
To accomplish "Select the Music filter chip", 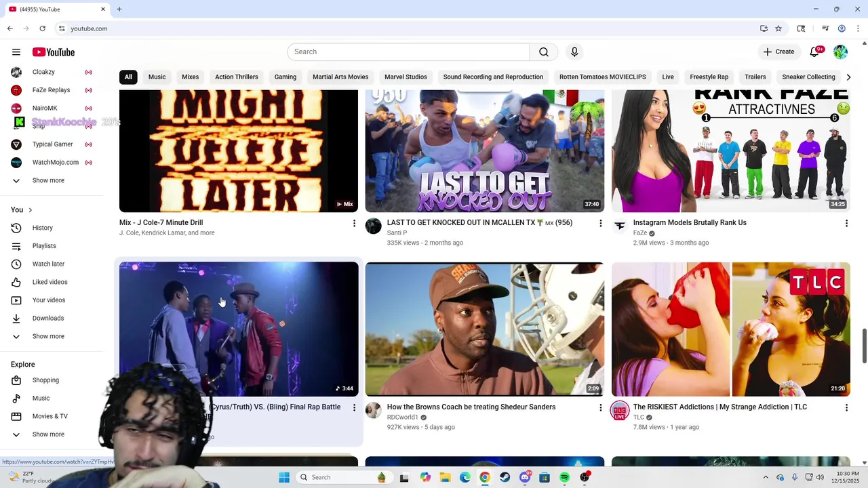I will pos(157,77).
